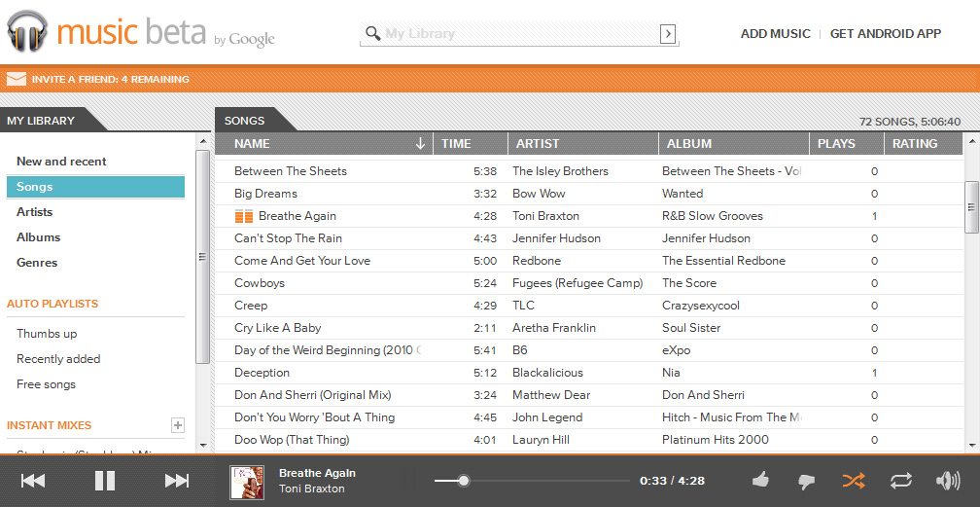Click the previous track button
This screenshot has height=507, width=980.
[x=33, y=481]
